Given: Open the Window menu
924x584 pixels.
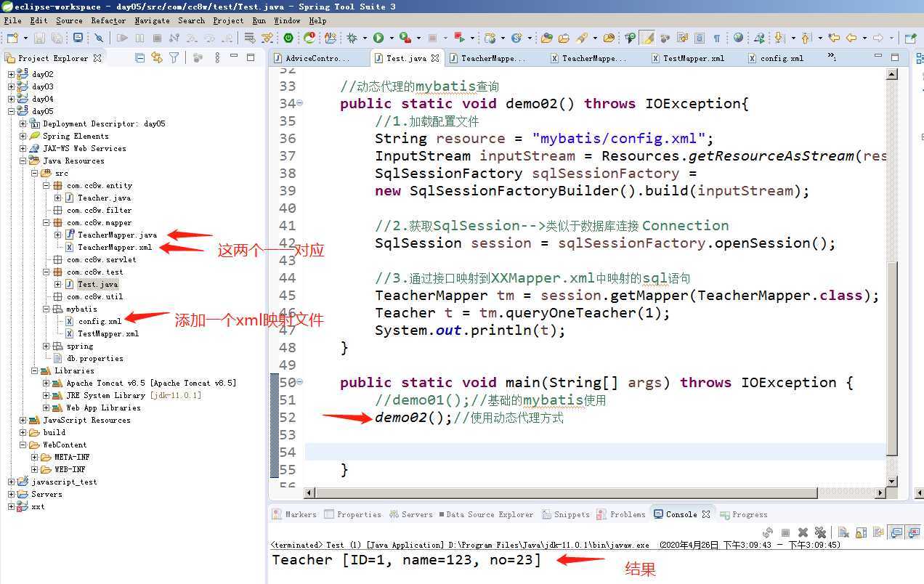Looking at the screenshot, I should [x=287, y=20].
